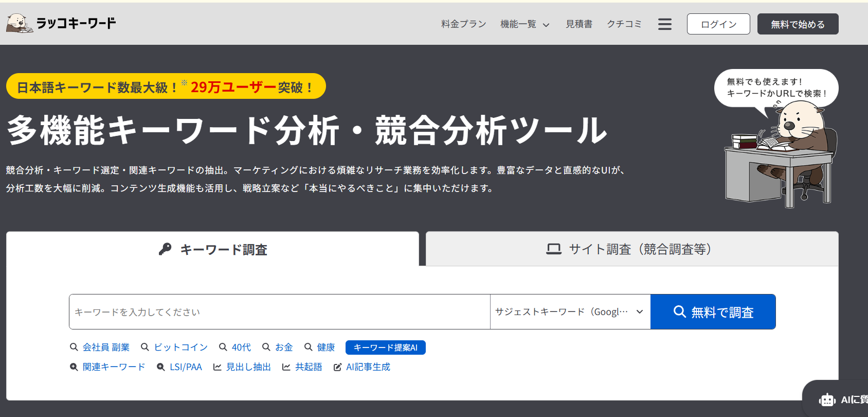
Task: Click the chart icon beside 見出し抽出
Action: coord(218,367)
